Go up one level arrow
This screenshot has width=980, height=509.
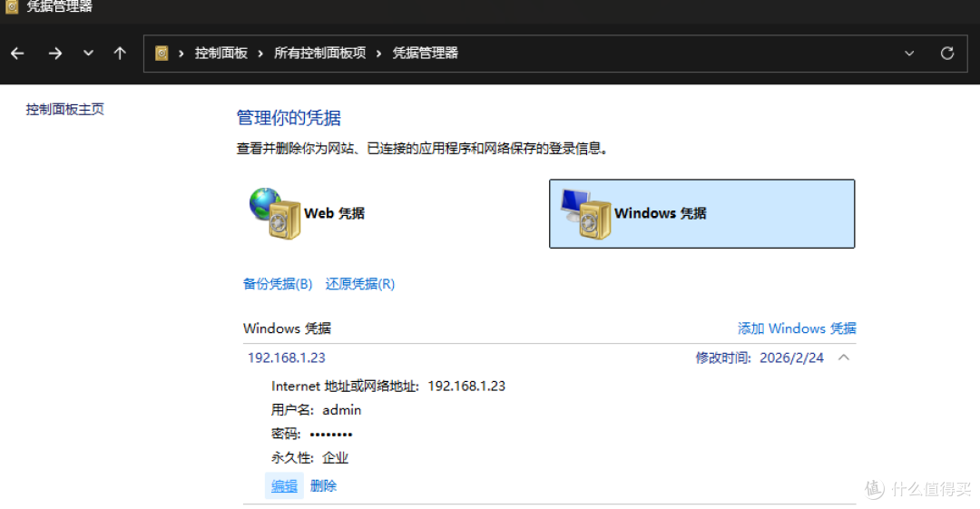120,54
